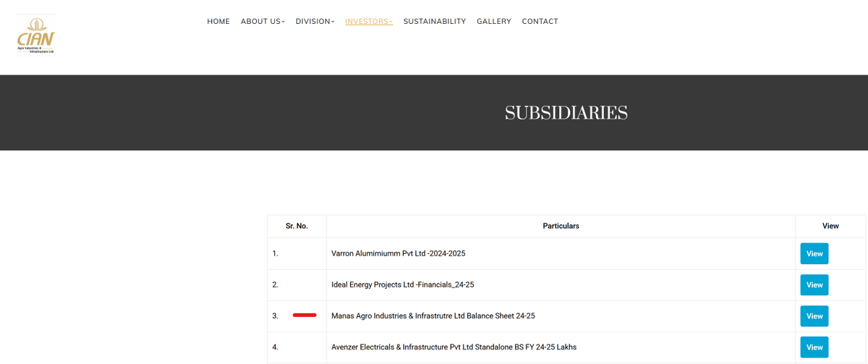Click the View column header
868x364 pixels.
(830, 227)
